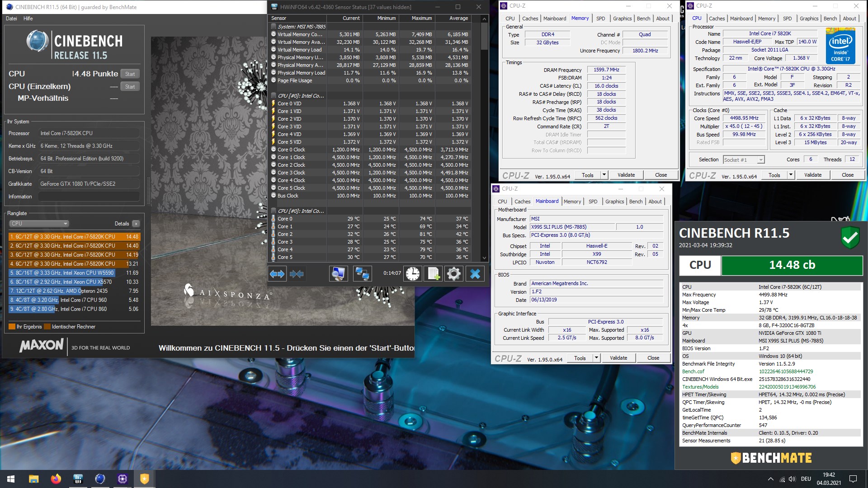The image size is (868, 488).
Task: Open HWiNFO networked computers remote icon
Action: (x=362, y=273)
